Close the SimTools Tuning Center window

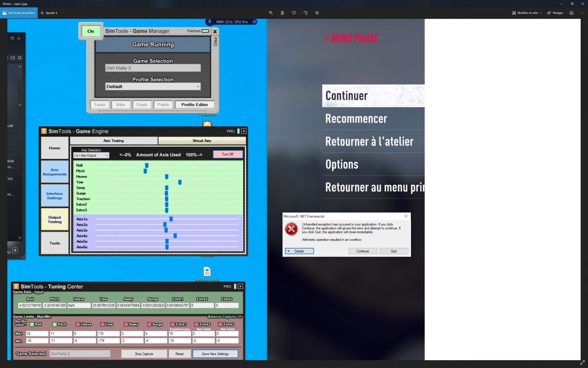[x=240, y=286]
